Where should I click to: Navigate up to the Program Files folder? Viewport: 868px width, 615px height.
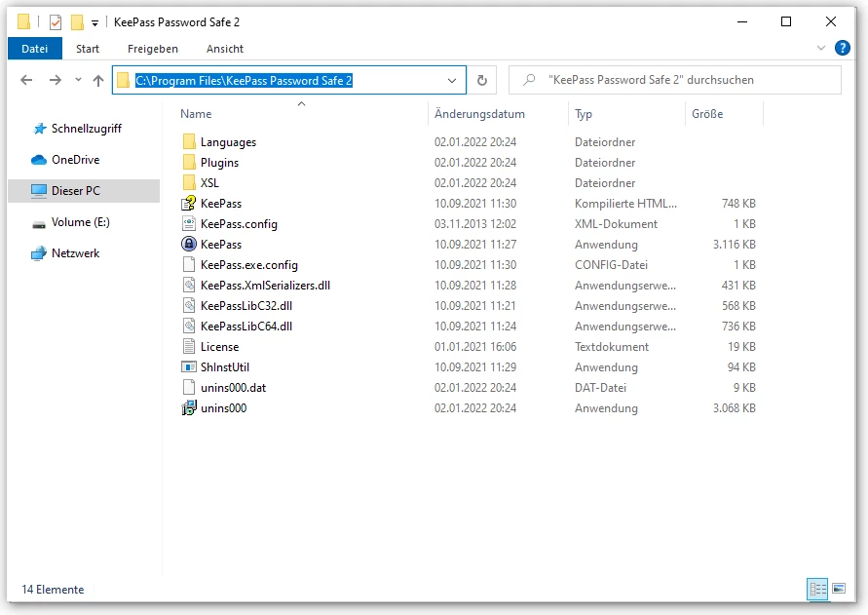[97, 80]
